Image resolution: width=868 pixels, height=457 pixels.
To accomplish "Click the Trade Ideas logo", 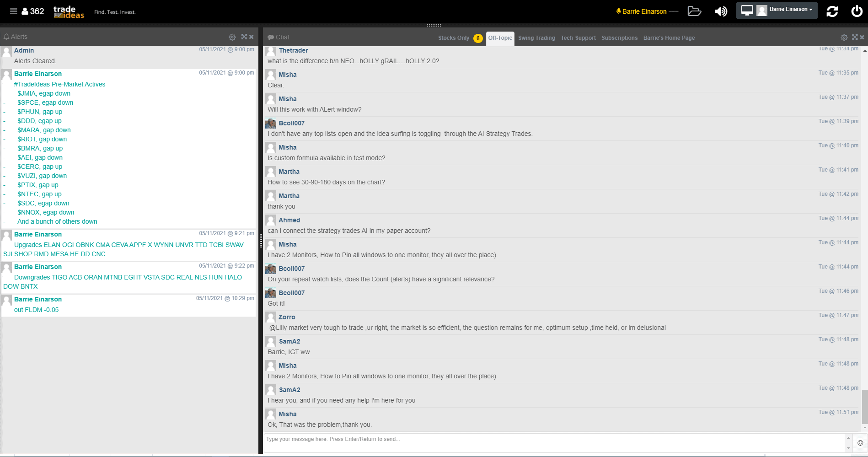I will pos(68,11).
